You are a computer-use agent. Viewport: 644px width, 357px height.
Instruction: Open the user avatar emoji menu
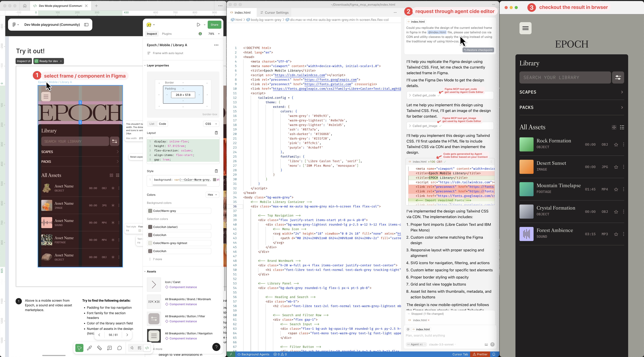151,25
